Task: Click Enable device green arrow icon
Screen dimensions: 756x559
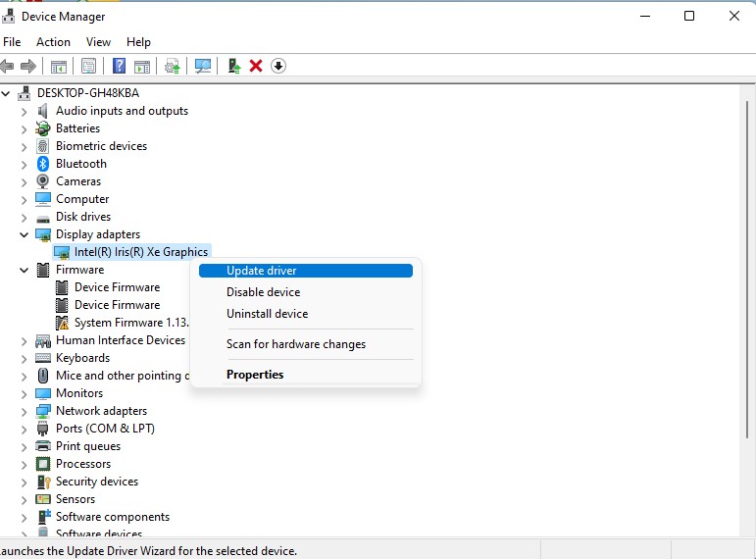Action: 234,66
